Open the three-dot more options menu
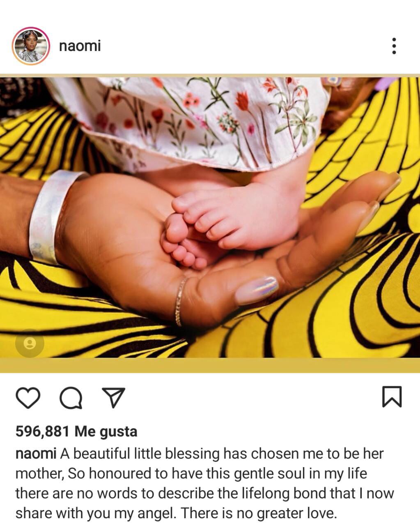 pos(394,46)
